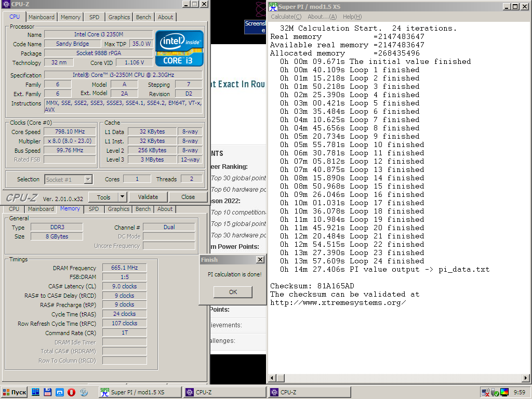Screen dimensions: 532x399
Task: Click the display color tray icon
Action: (504, 393)
